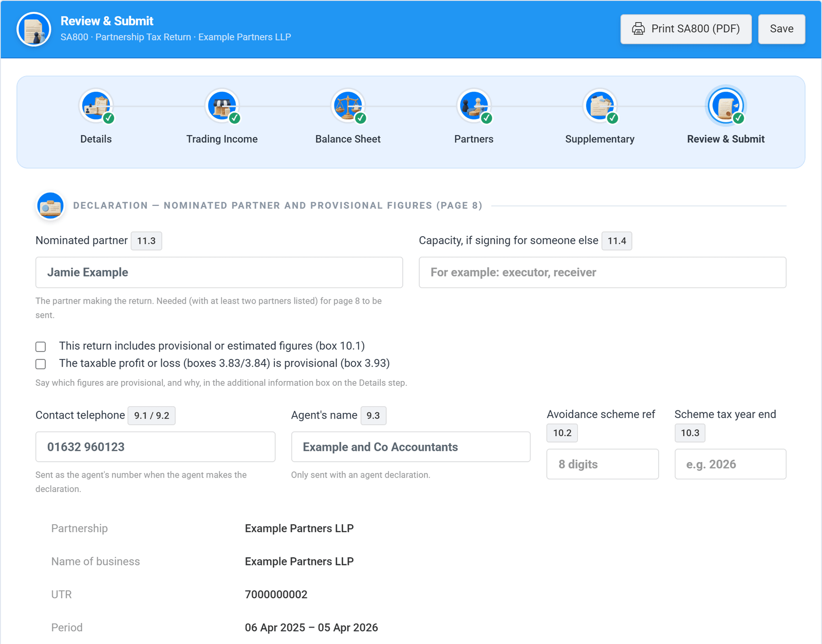Click the Review & Submit header document icon
Viewport: 822px width, 644px height.
pos(34,29)
